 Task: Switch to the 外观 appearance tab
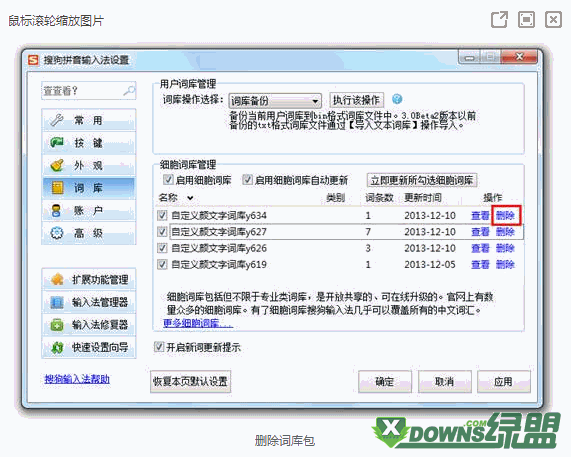88,165
